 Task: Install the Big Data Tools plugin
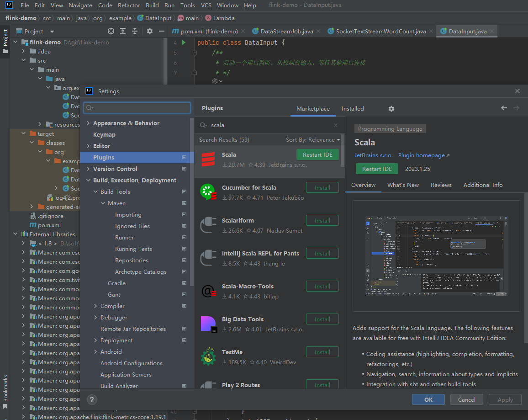pos(322,319)
